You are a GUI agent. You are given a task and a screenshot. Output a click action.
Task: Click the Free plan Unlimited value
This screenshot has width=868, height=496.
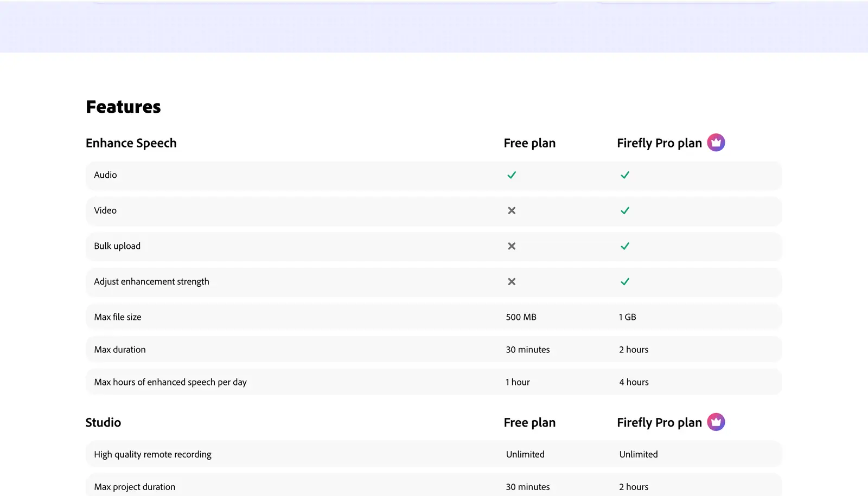pos(525,454)
